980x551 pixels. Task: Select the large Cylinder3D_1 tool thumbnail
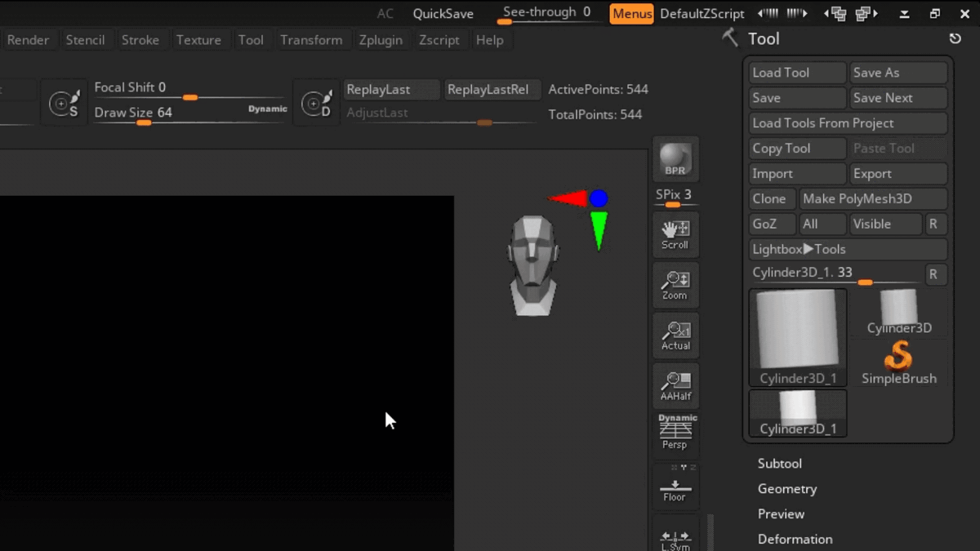coord(798,337)
